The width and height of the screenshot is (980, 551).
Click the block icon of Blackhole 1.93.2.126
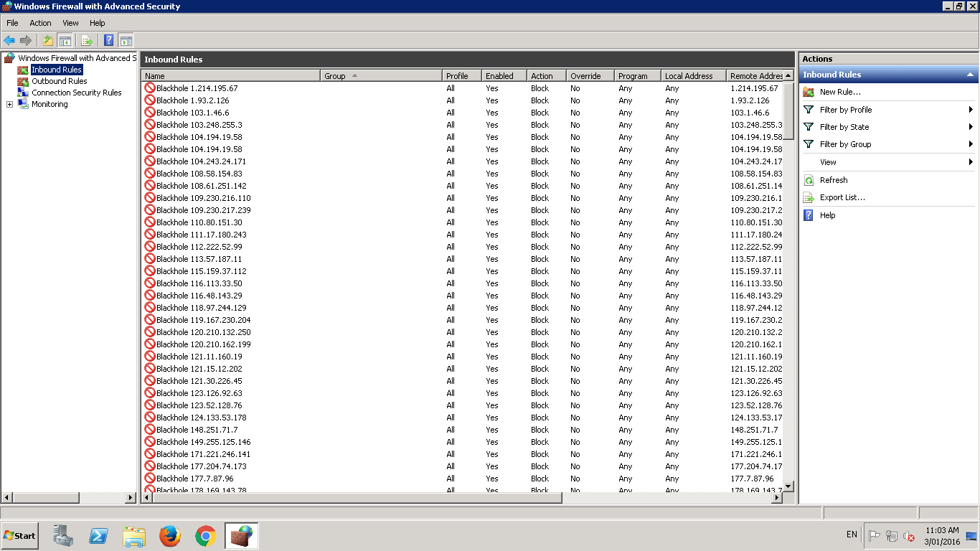coord(150,100)
